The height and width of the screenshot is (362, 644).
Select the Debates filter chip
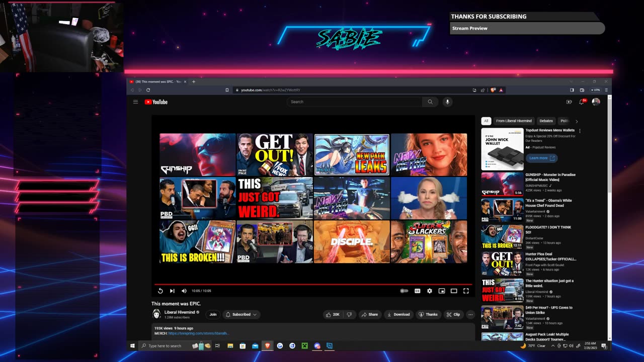[x=546, y=121]
